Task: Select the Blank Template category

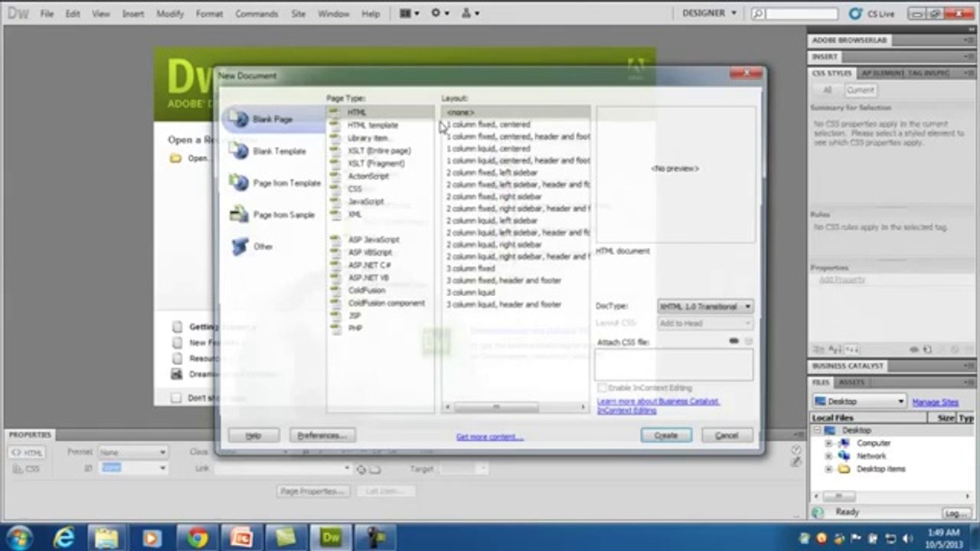Action: click(x=269, y=152)
